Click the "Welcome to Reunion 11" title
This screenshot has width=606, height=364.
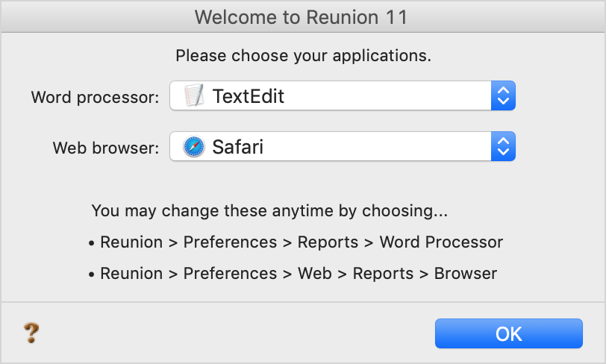[x=301, y=17]
